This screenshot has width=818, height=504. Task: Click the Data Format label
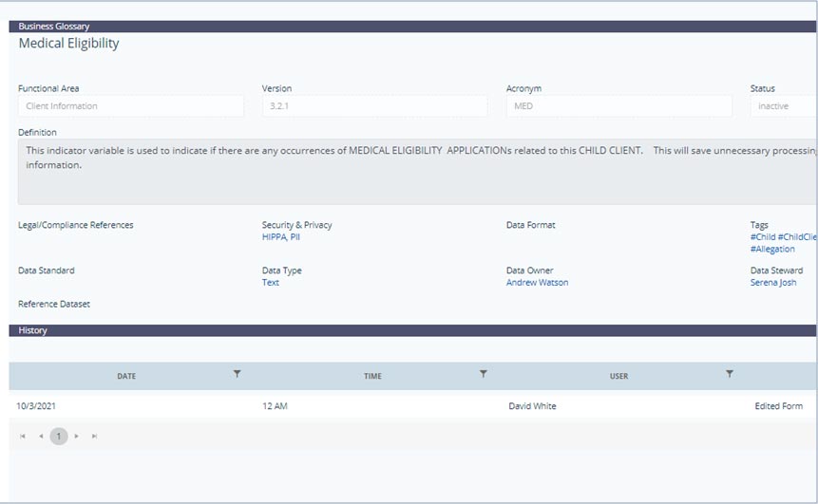click(x=530, y=225)
